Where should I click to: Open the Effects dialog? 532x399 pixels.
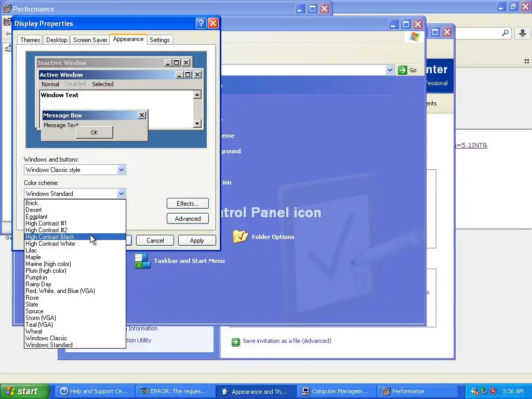click(x=188, y=204)
